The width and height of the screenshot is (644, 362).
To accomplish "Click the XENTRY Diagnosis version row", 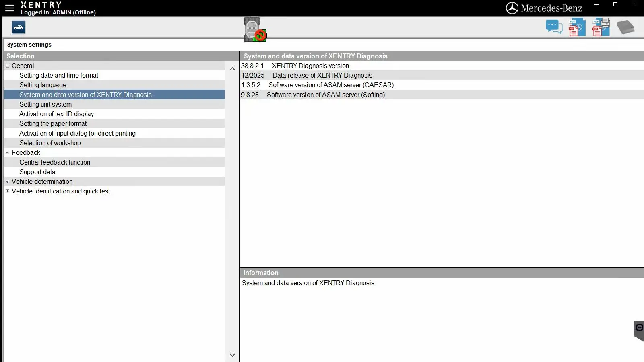I will click(442, 66).
